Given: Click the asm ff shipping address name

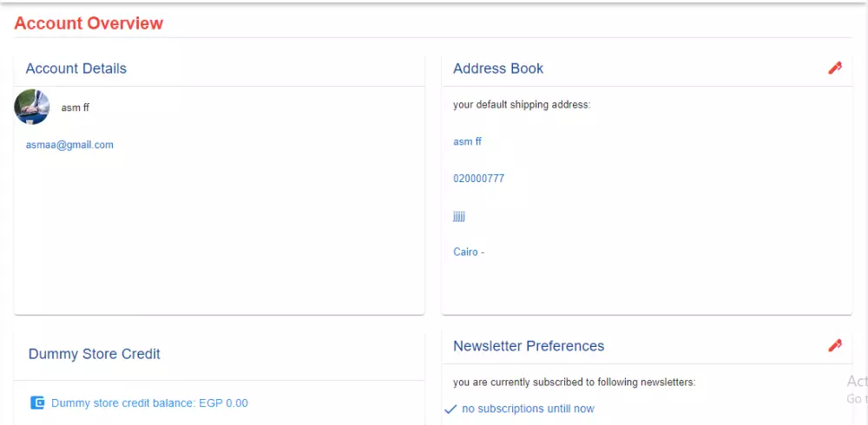Looking at the screenshot, I should click(467, 141).
